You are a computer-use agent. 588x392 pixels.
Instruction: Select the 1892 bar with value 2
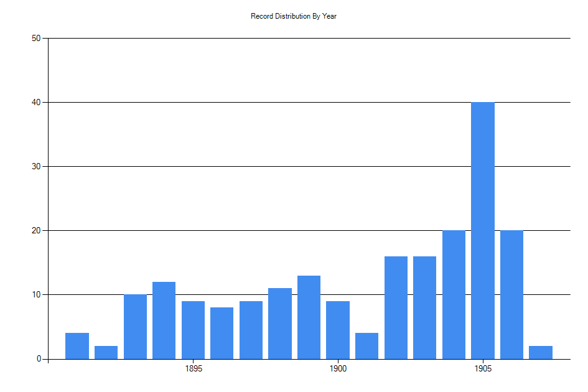(106, 352)
